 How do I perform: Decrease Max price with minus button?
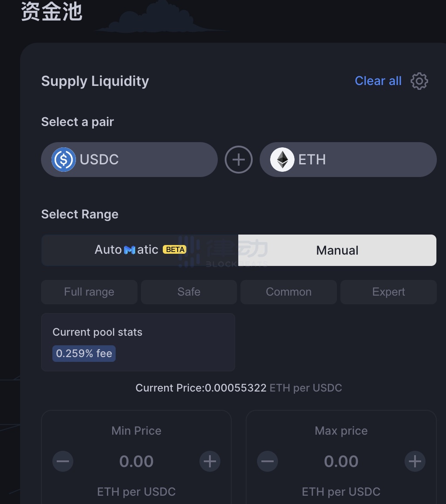click(268, 461)
